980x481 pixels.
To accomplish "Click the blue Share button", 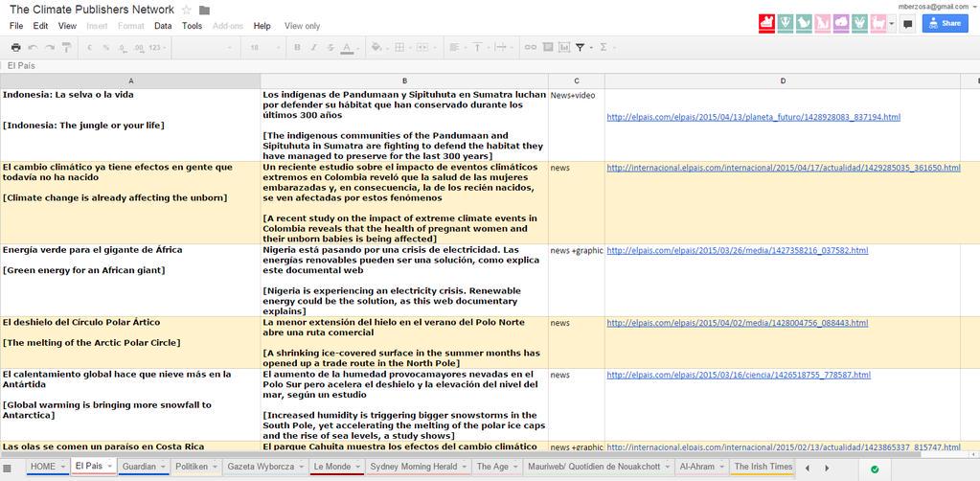I will [x=945, y=24].
